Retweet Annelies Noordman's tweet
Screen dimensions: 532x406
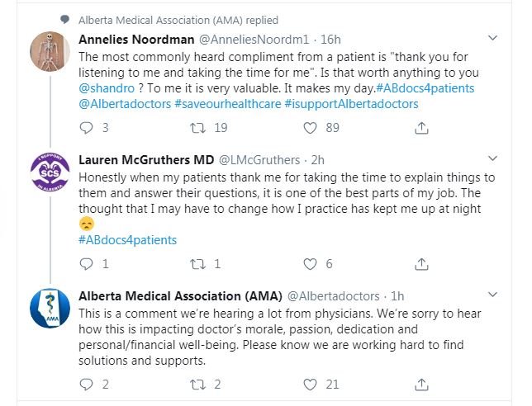(x=197, y=128)
